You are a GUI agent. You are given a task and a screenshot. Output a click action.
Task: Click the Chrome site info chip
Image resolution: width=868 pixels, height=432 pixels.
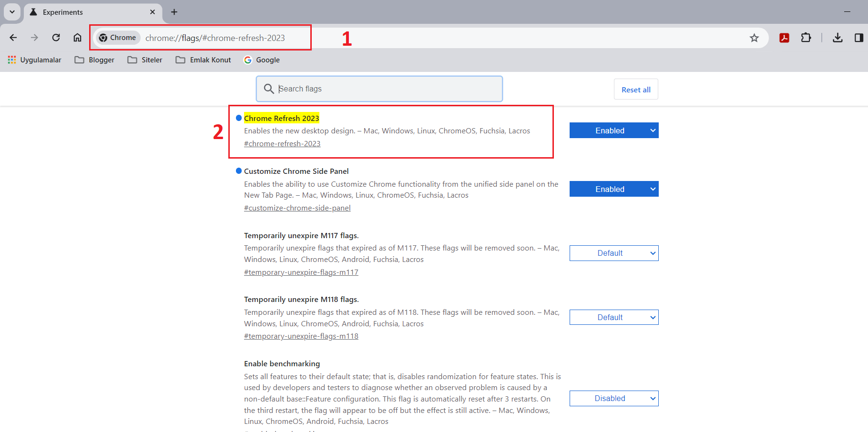(x=118, y=38)
